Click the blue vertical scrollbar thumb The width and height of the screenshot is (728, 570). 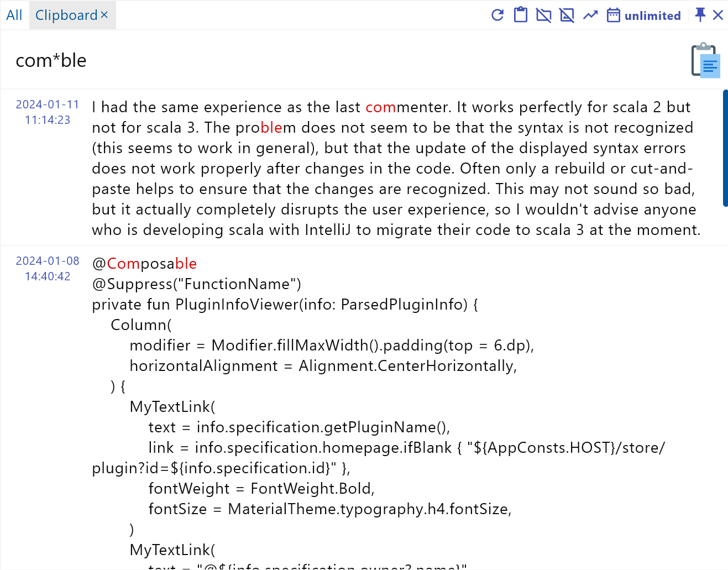point(725,148)
